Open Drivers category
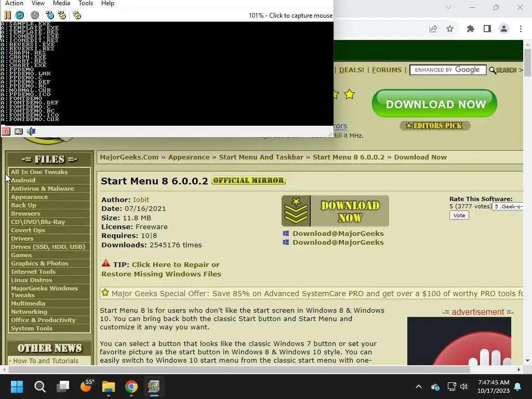532x399 pixels. 22,238
